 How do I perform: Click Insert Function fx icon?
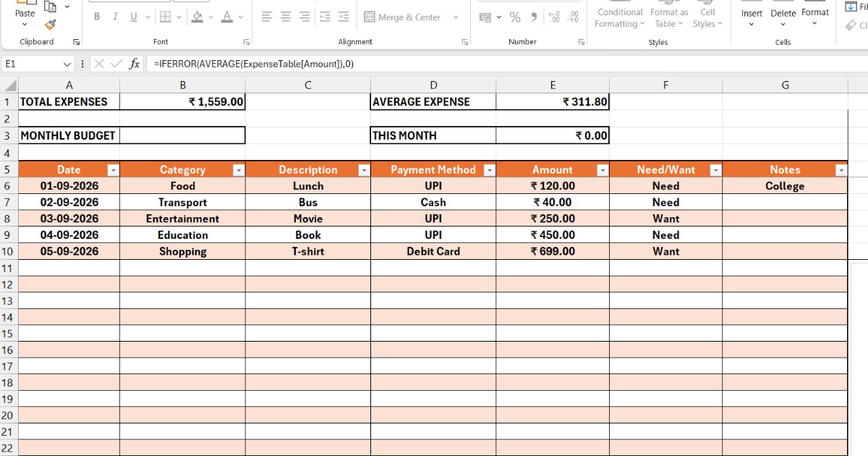pos(135,64)
